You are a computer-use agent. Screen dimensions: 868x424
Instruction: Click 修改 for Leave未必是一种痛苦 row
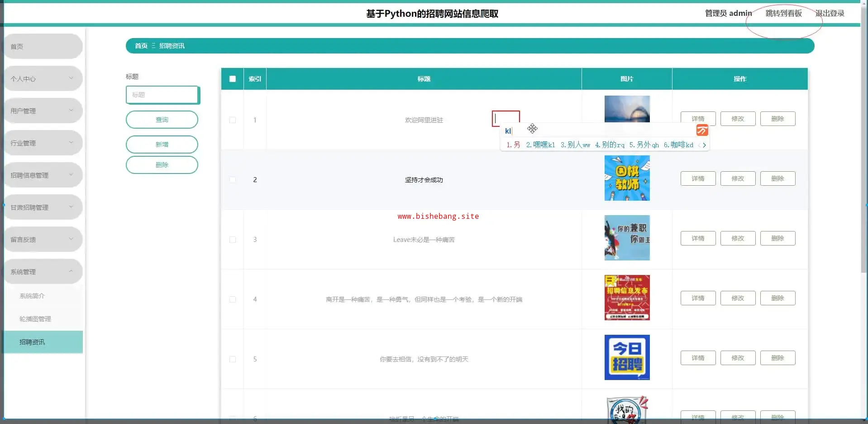pyautogui.click(x=738, y=238)
